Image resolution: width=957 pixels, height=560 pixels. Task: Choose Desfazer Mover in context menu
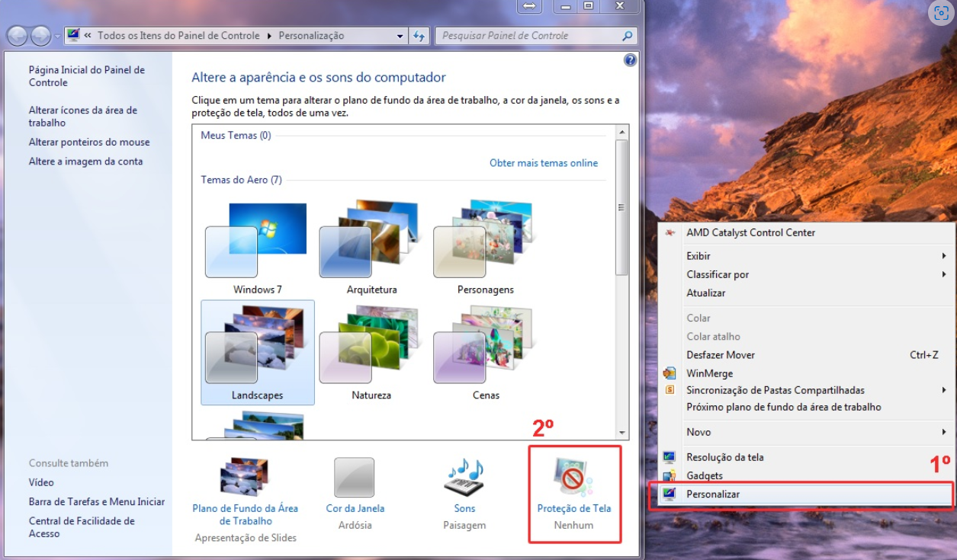point(721,355)
